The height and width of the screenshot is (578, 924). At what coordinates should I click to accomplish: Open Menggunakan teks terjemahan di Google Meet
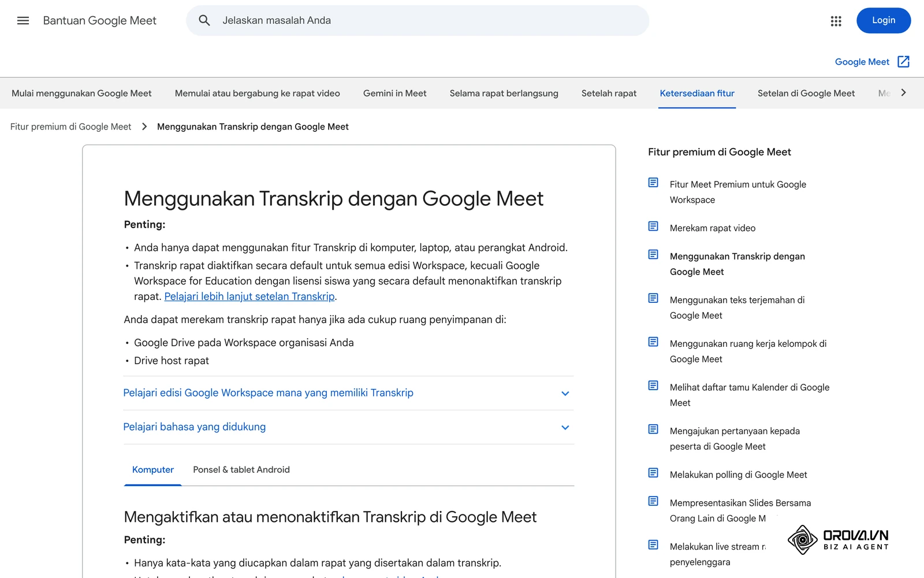(x=737, y=307)
